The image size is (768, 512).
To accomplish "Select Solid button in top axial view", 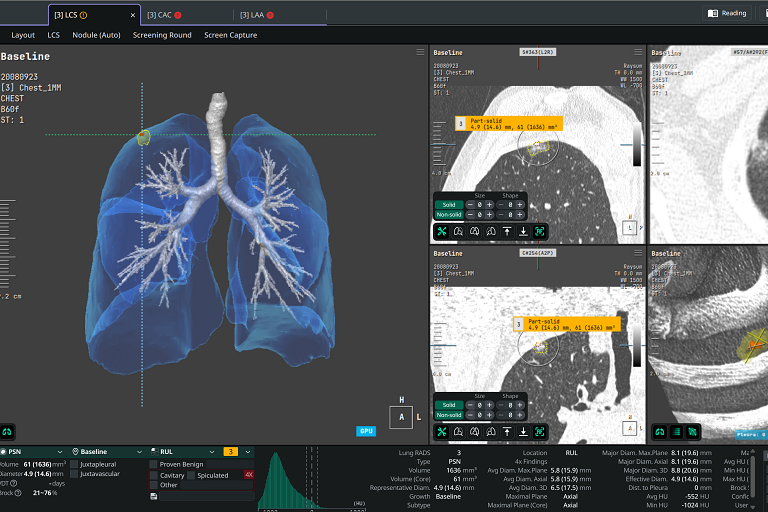I will pyautogui.click(x=449, y=204).
